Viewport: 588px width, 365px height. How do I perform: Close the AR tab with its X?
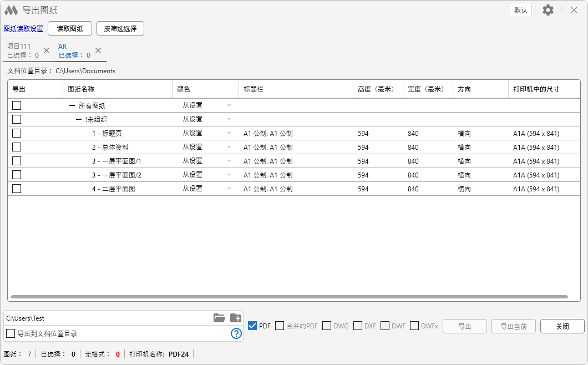coord(98,50)
